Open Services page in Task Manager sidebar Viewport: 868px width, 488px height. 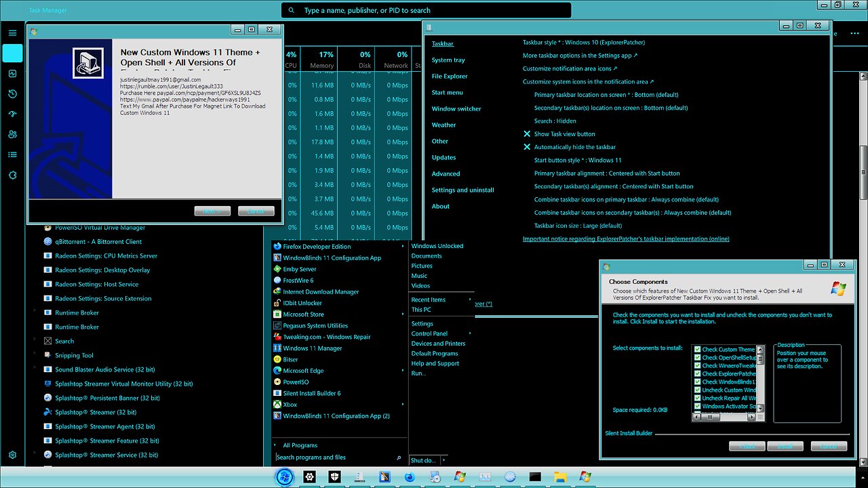coord(12,175)
